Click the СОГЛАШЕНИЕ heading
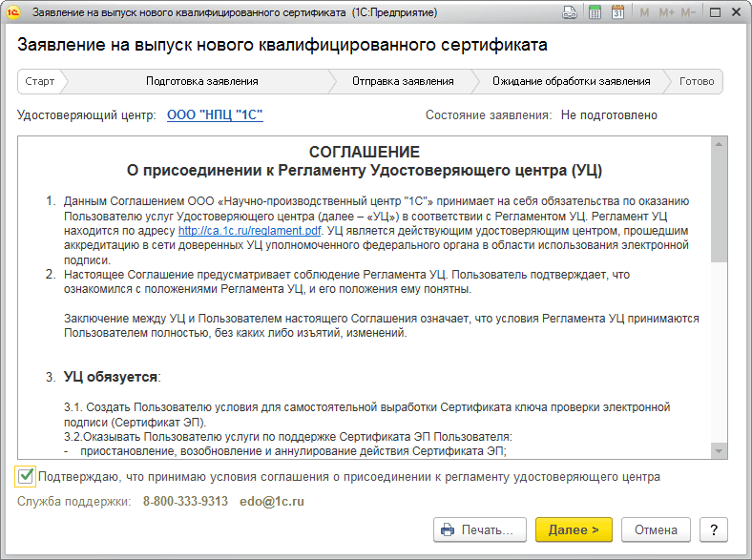The width and height of the screenshot is (752, 560). (364, 152)
